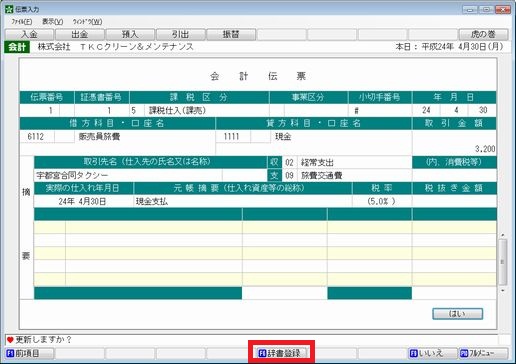Click the 取引金額 header
This screenshot has width=516, height=364.
point(454,123)
